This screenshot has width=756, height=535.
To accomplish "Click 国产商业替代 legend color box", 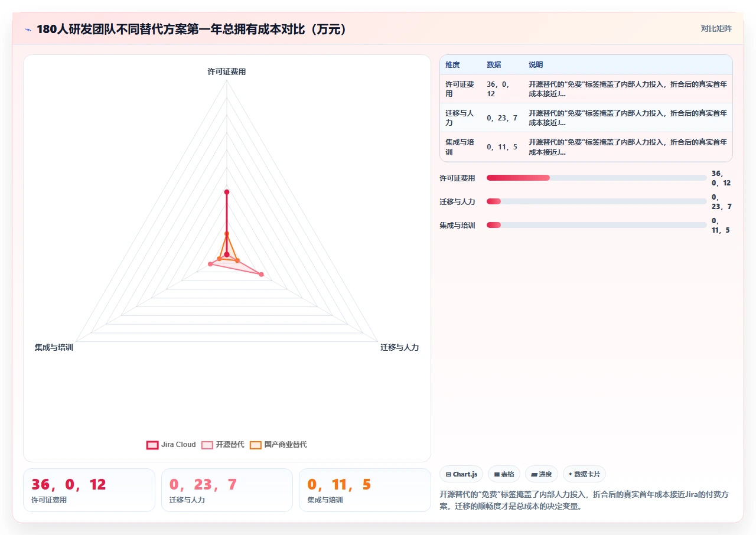I will [x=256, y=445].
